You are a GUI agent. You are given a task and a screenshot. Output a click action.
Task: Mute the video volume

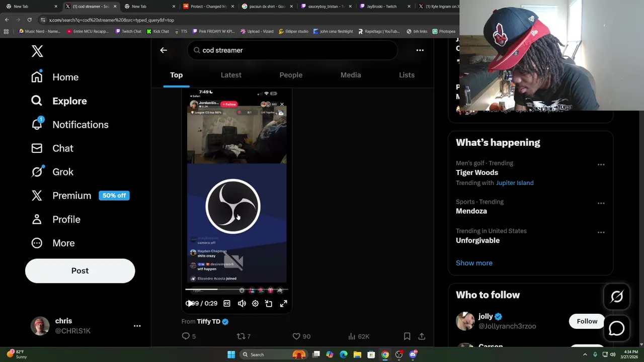coord(242,304)
